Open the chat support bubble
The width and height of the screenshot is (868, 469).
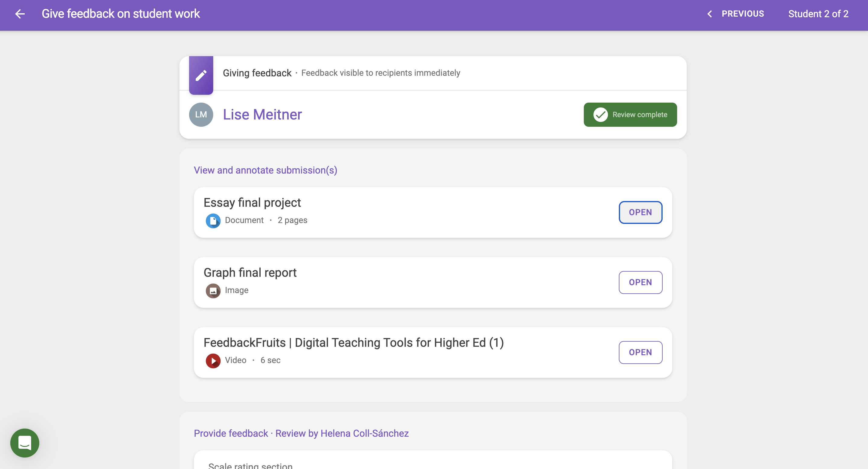click(24, 443)
